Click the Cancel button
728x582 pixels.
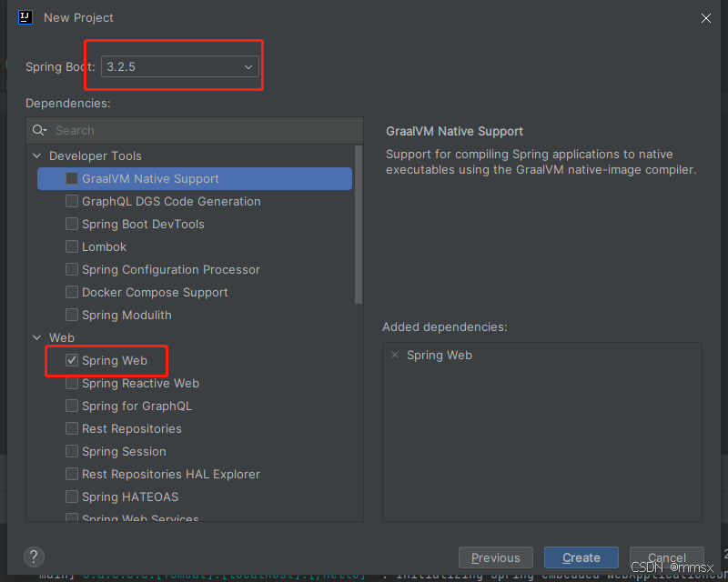click(667, 557)
